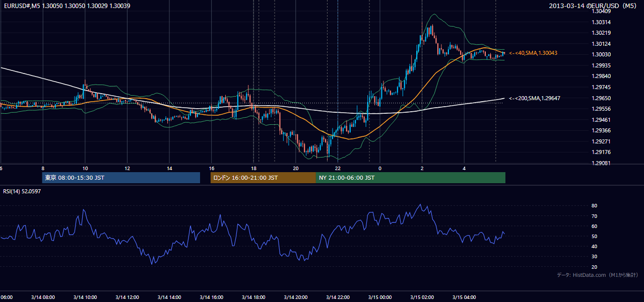The height and width of the screenshot is (302, 644).
Task: Click the 3/14 16:00 date axis label
Action: tap(211, 297)
